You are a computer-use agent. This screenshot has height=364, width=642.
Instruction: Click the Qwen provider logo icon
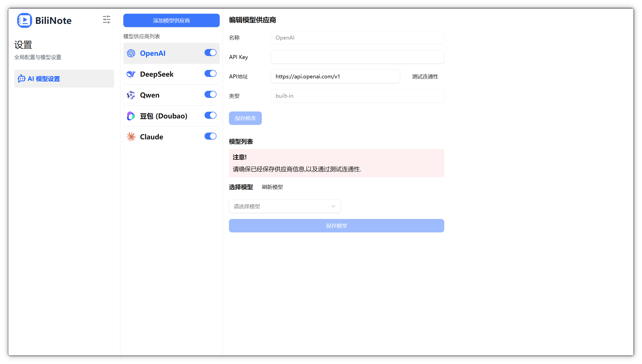[x=131, y=95]
